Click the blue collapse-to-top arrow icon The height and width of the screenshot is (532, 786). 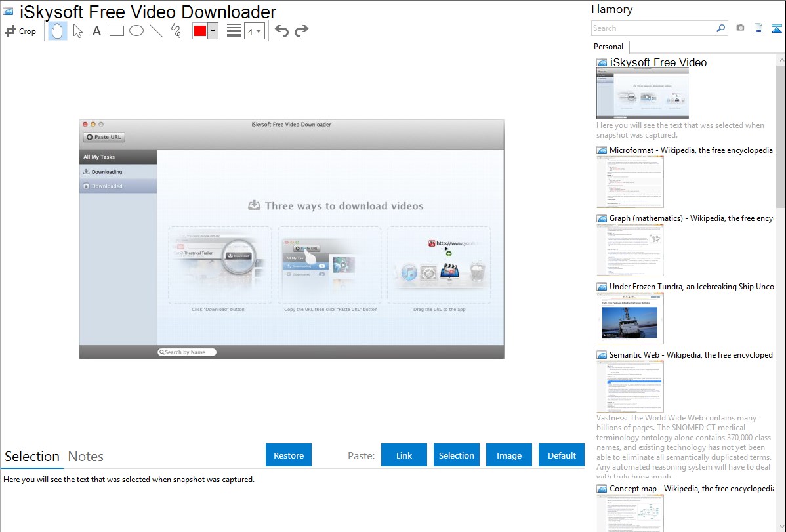coord(776,28)
